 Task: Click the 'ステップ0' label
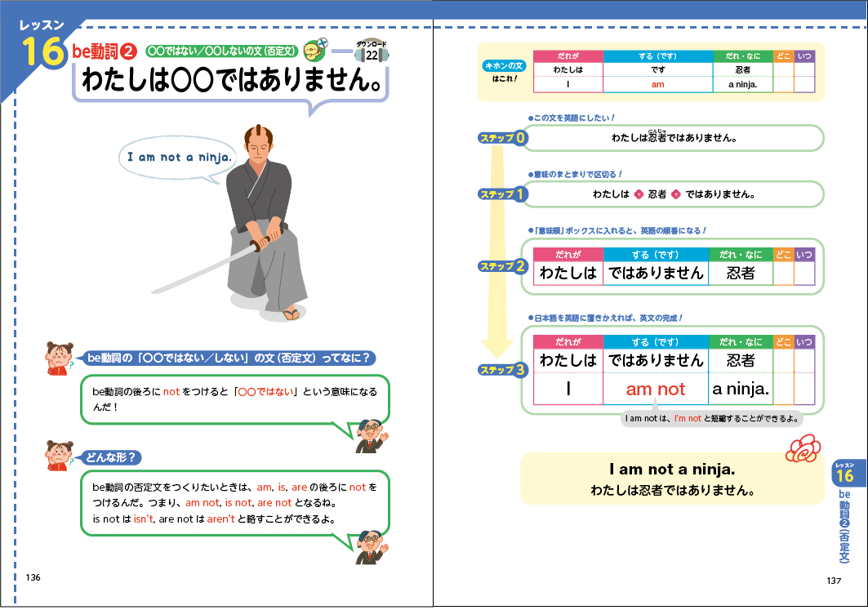click(x=503, y=138)
